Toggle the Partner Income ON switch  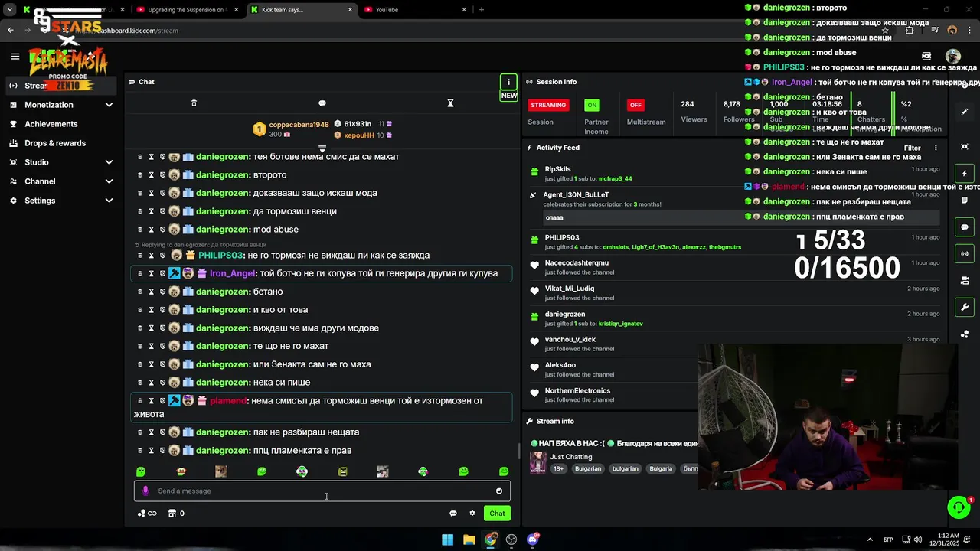click(x=592, y=105)
